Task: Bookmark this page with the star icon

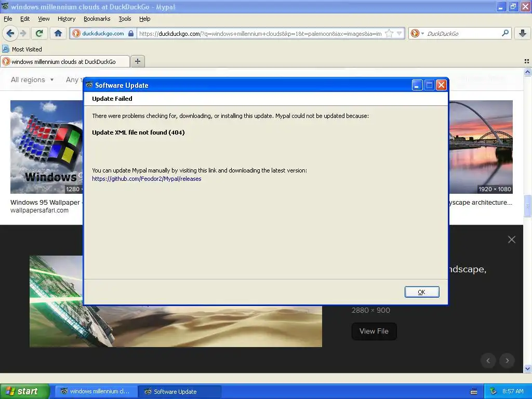Action: pos(389,33)
